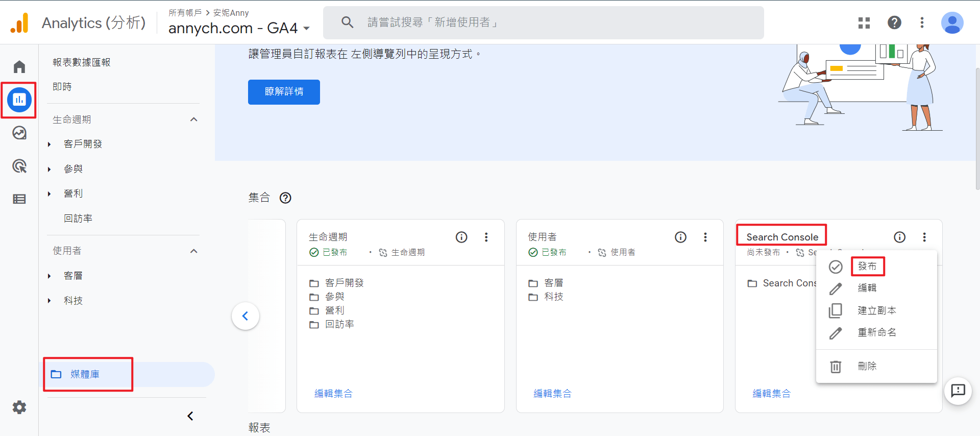Screen dimensions: 980x436
Task: Click the page vertical scrollbar
Action: [x=977, y=128]
